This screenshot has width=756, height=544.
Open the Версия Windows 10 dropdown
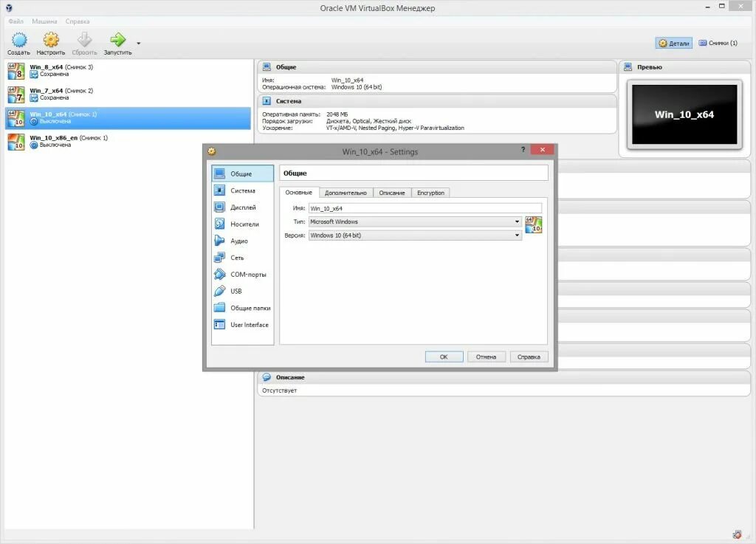[x=415, y=235]
